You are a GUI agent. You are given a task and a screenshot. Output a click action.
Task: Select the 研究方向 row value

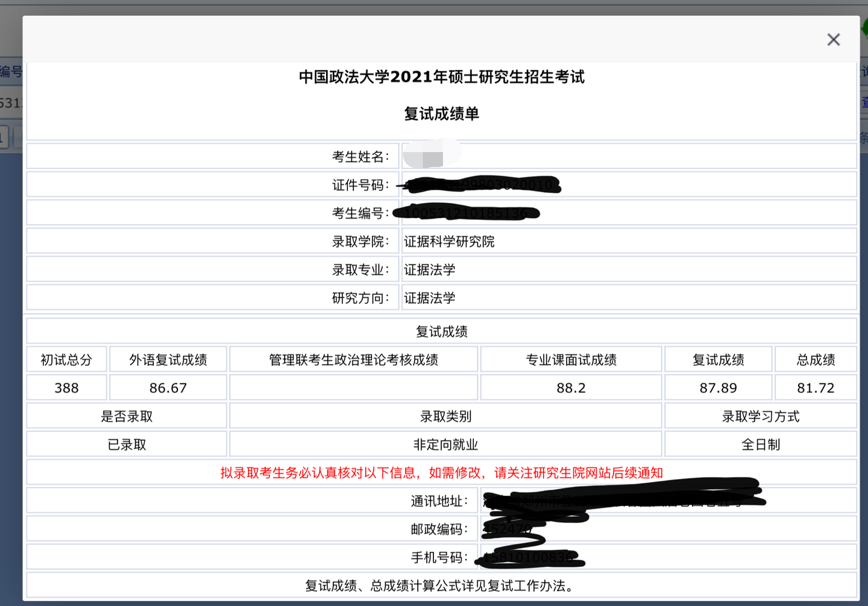point(431,298)
